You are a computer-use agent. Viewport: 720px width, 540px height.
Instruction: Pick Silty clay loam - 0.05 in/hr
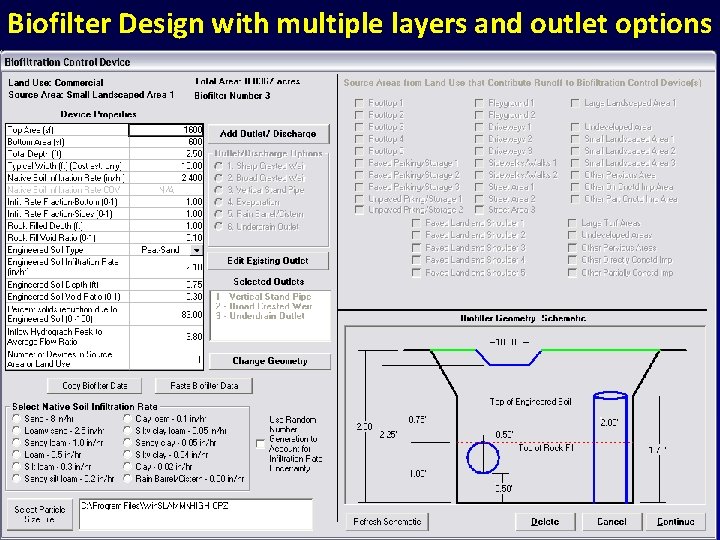tap(128, 431)
